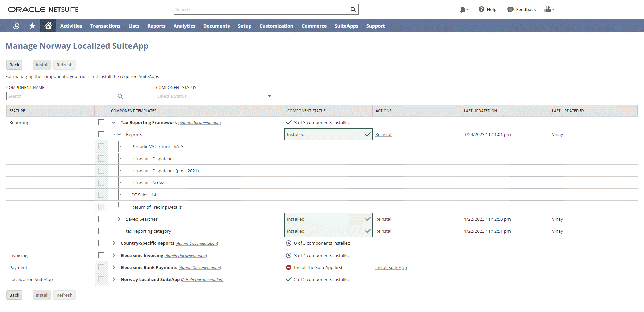Open the Component Status dropdown

click(215, 96)
